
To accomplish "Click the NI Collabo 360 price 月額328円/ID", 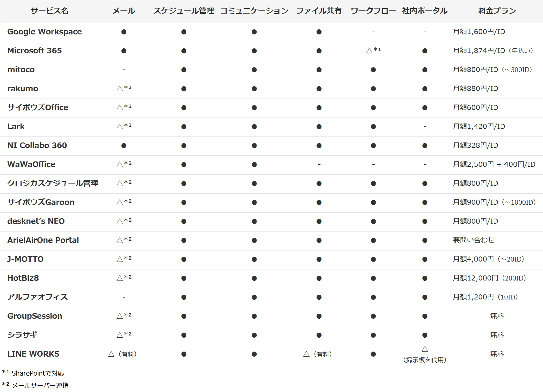I will [475, 146].
